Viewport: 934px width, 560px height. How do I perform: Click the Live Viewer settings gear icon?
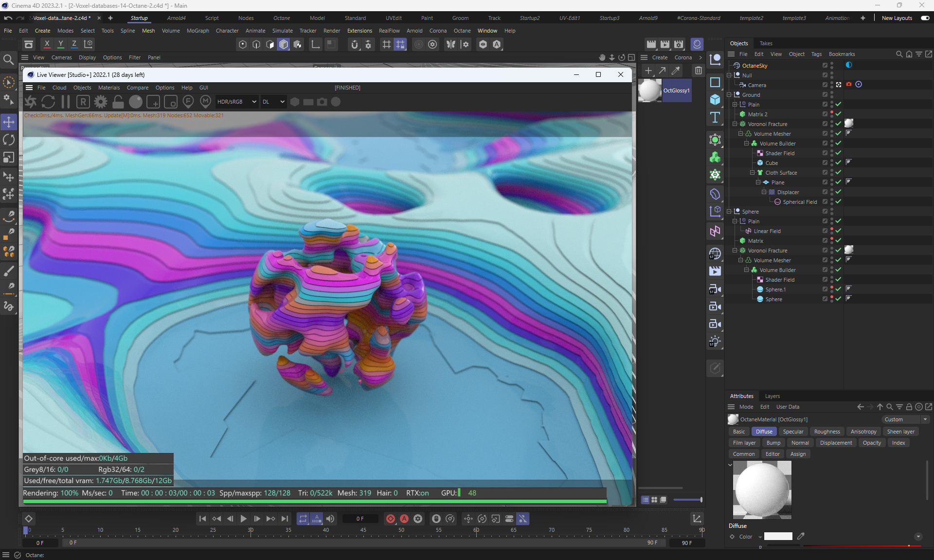point(101,102)
